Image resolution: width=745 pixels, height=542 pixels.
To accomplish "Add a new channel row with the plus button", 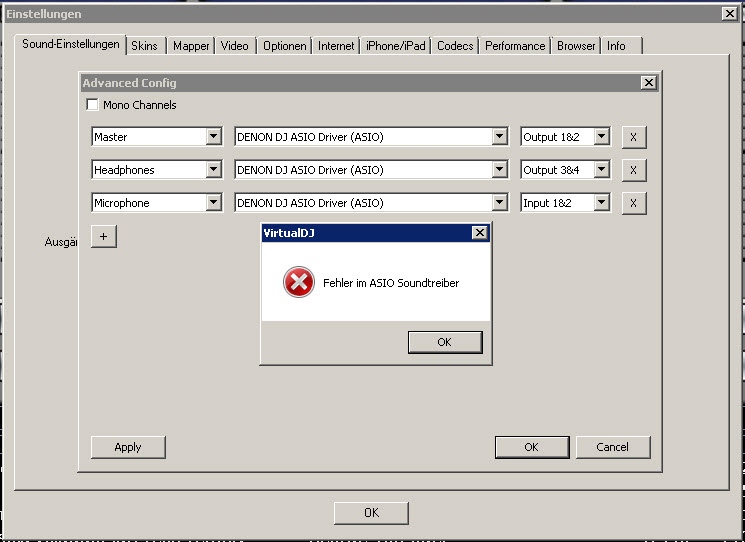I will click(x=104, y=237).
